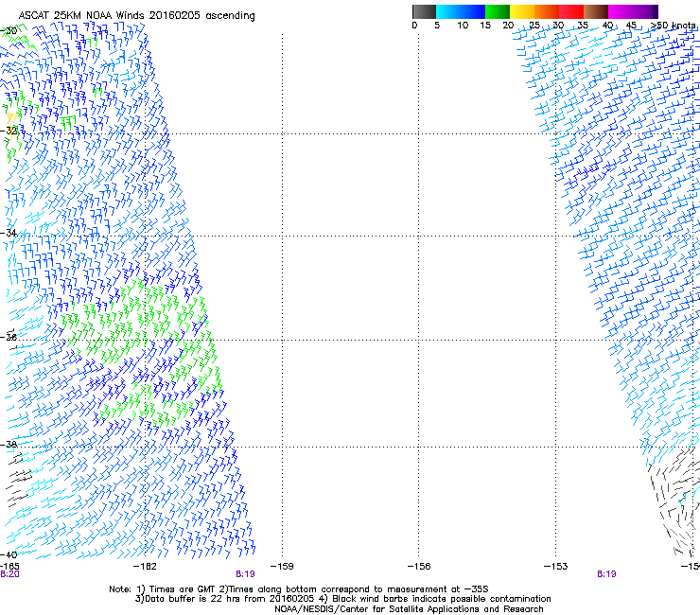Select the "-153" longitude axis label
This screenshot has height=615, width=700.
[556, 567]
